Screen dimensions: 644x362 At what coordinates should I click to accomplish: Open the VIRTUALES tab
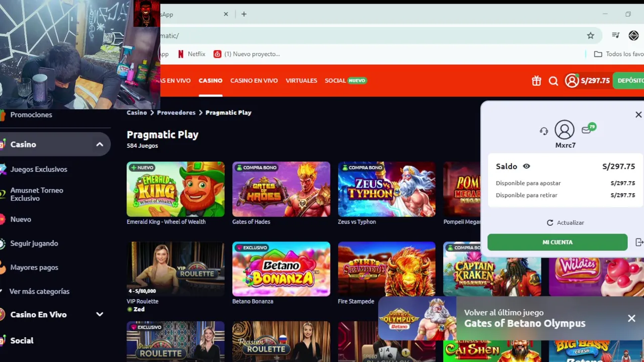tap(301, 80)
